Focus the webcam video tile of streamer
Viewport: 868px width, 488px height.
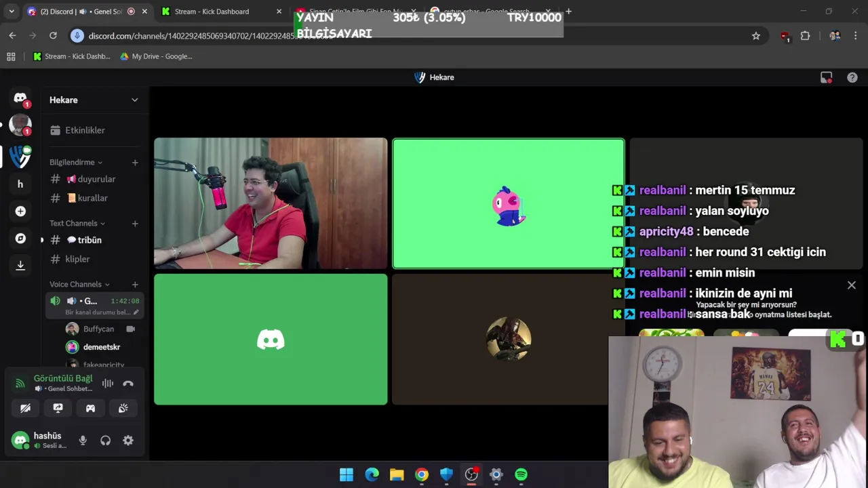tap(271, 203)
